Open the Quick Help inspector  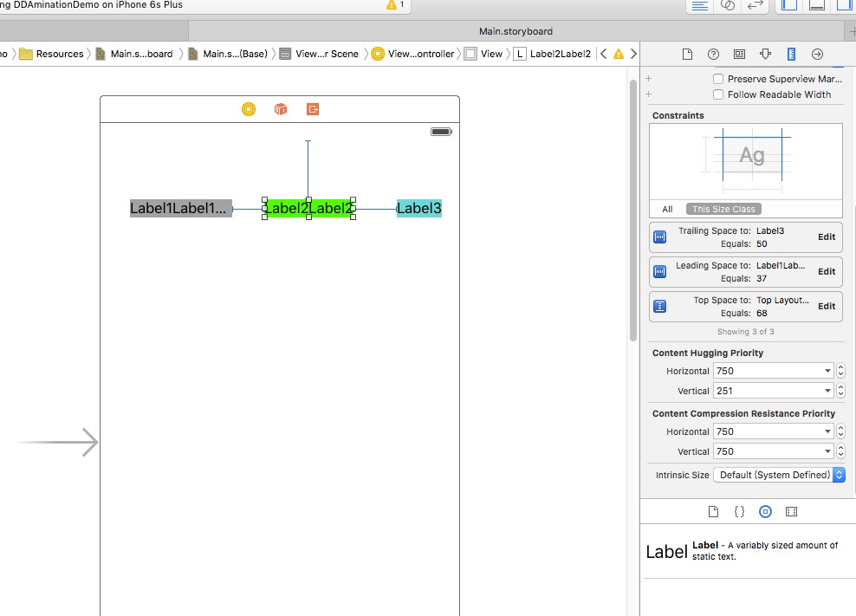pos(713,54)
